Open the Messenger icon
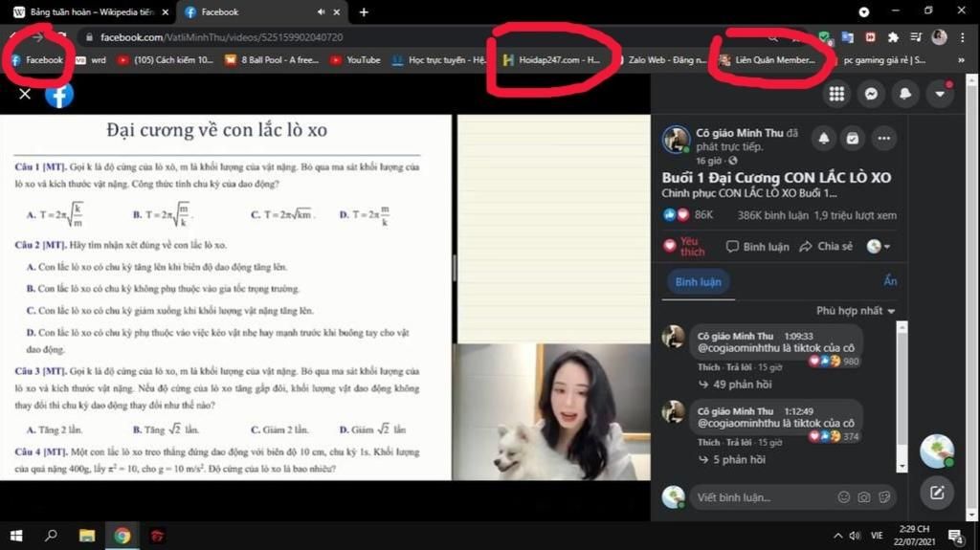The width and height of the screenshot is (980, 550). point(871,94)
